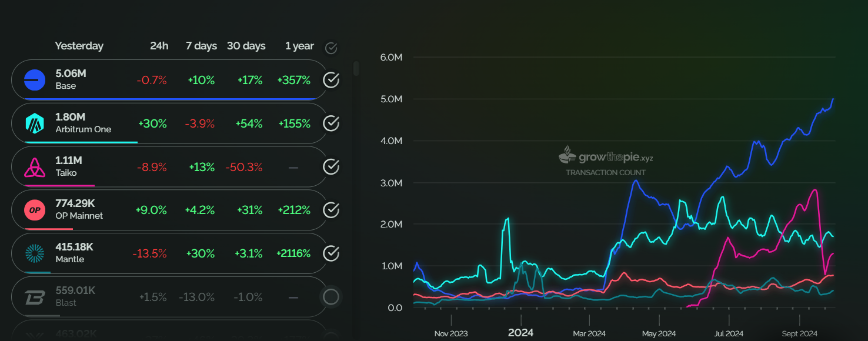Click Blast's +1.5% 24h change
This screenshot has width=868, height=341.
(153, 297)
